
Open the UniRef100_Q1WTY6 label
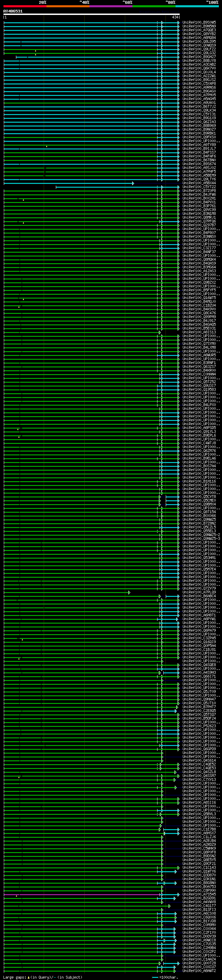199,871
